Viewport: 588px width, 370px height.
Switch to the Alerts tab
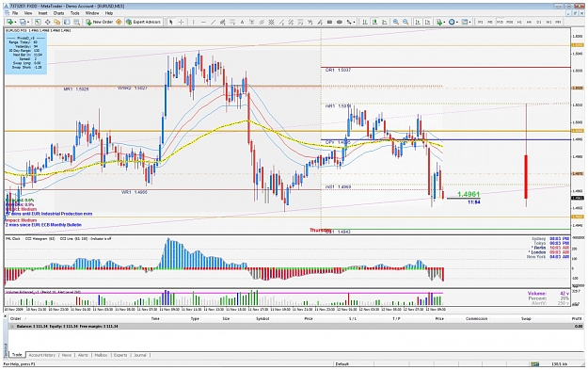pos(83,355)
